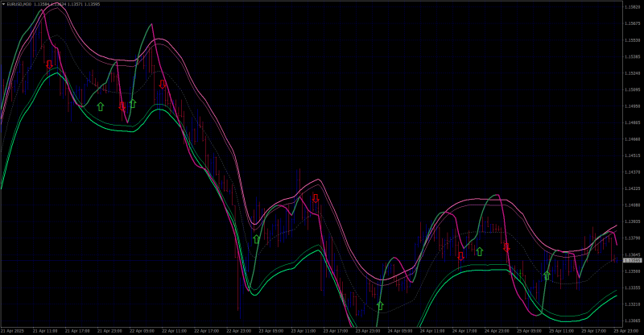
Task: Click the 1.13935 price scale label
Action: coord(632,221)
